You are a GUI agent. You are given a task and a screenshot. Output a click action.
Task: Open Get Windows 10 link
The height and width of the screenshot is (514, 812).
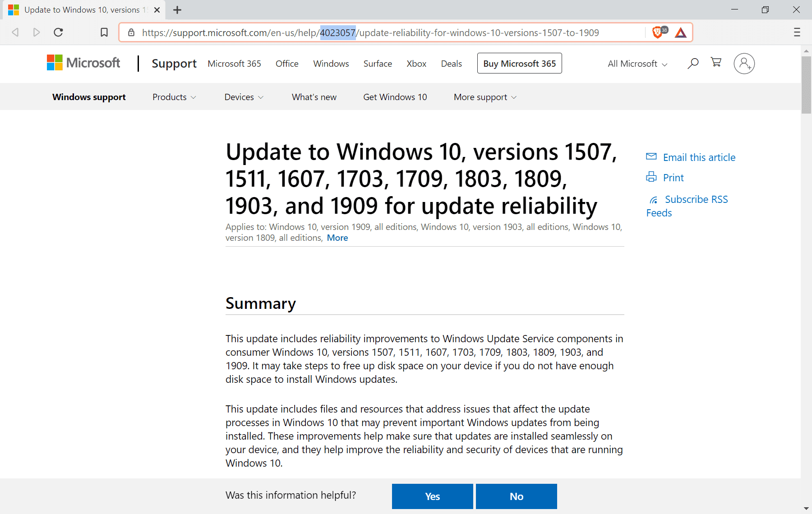coord(395,97)
